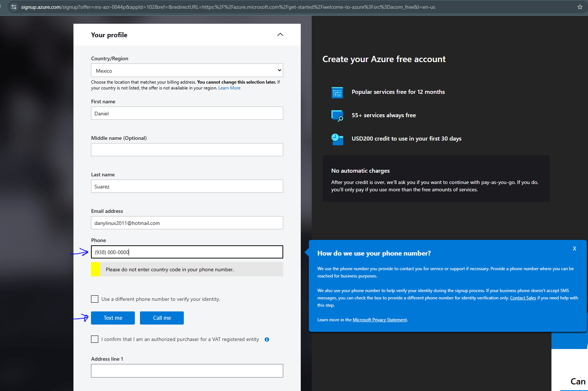Open the Microsoft Privacy Statement link
The height and width of the screenshot is (391, 588).
point(380,320)
